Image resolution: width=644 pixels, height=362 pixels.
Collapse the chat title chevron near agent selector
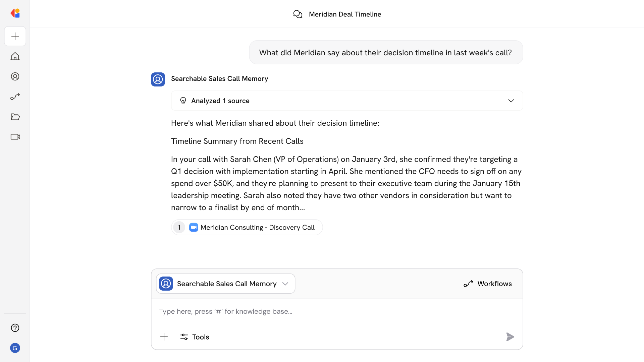pos(285,283)
